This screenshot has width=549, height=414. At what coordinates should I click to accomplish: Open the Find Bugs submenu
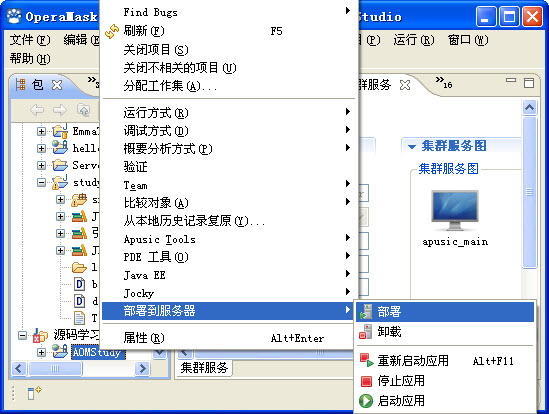click(230, 12)
